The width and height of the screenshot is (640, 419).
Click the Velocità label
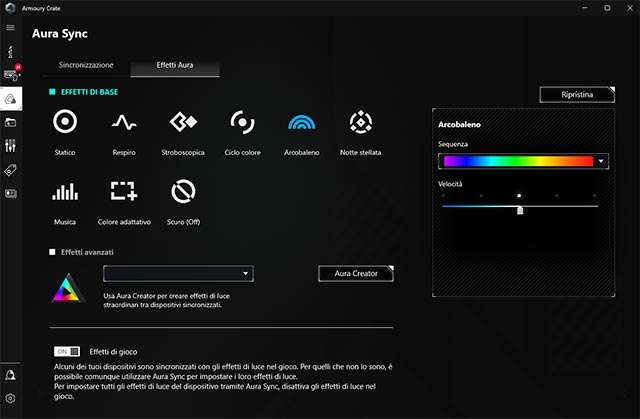[x=450, y=184]
